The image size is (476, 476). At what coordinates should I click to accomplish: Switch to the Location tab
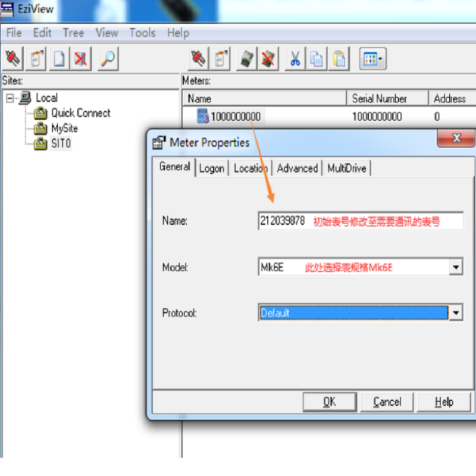point(250,168)
